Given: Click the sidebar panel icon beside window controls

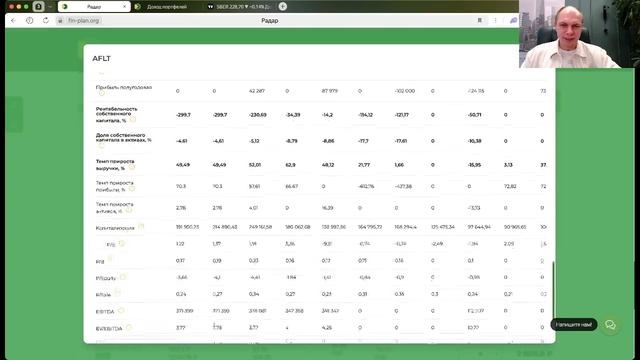Looking at the screenshot, I should [38, 7].
